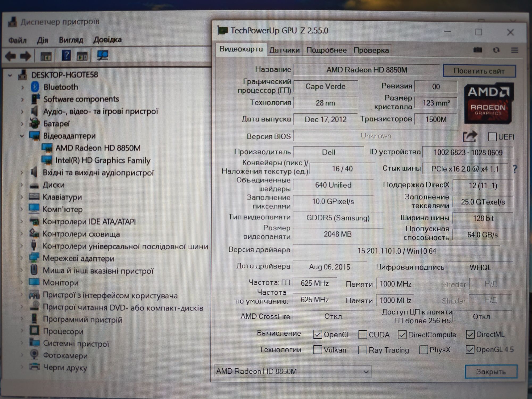Switch to the Подробнее tab
The image size is (532, 399).
pyautogui.click(x=326, y=50)
